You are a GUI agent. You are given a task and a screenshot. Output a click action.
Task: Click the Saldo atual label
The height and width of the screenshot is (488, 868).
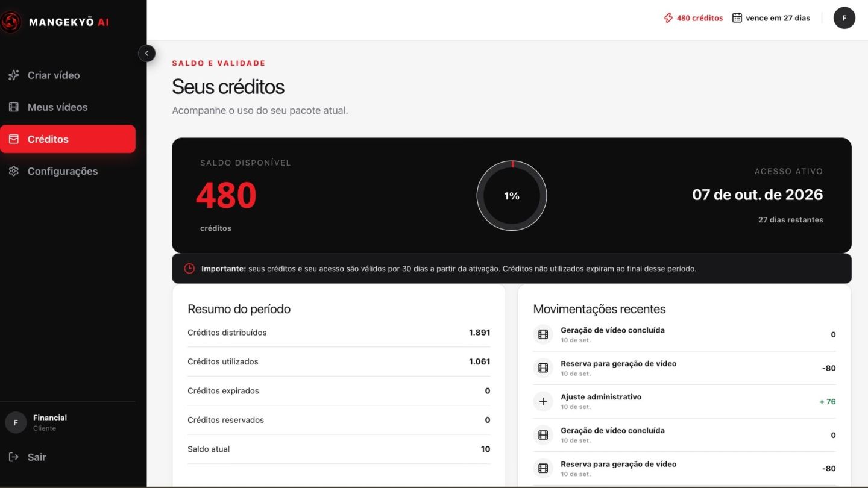click(209, 449)
